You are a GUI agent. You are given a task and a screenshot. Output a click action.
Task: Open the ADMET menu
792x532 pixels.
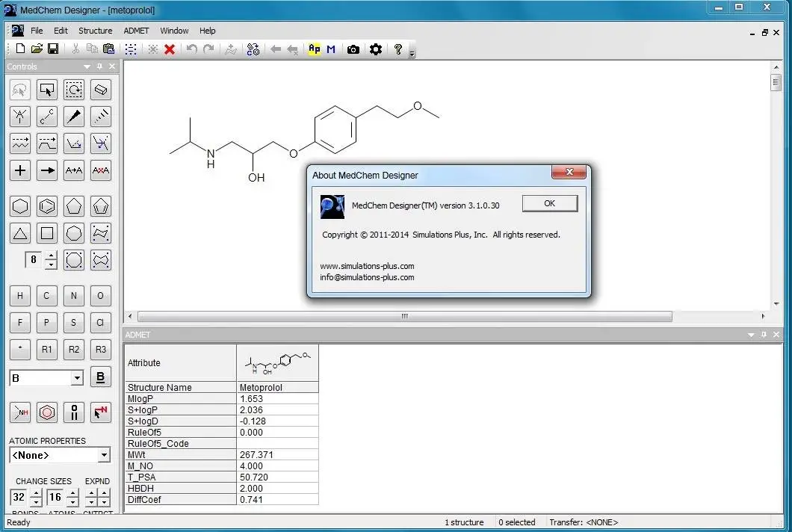[137, 31]
